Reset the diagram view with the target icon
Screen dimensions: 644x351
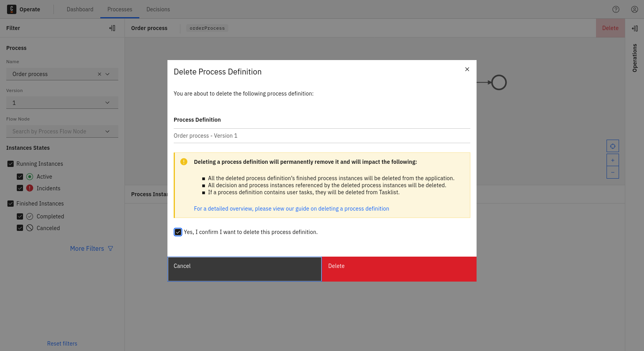[x=612, y=145]
